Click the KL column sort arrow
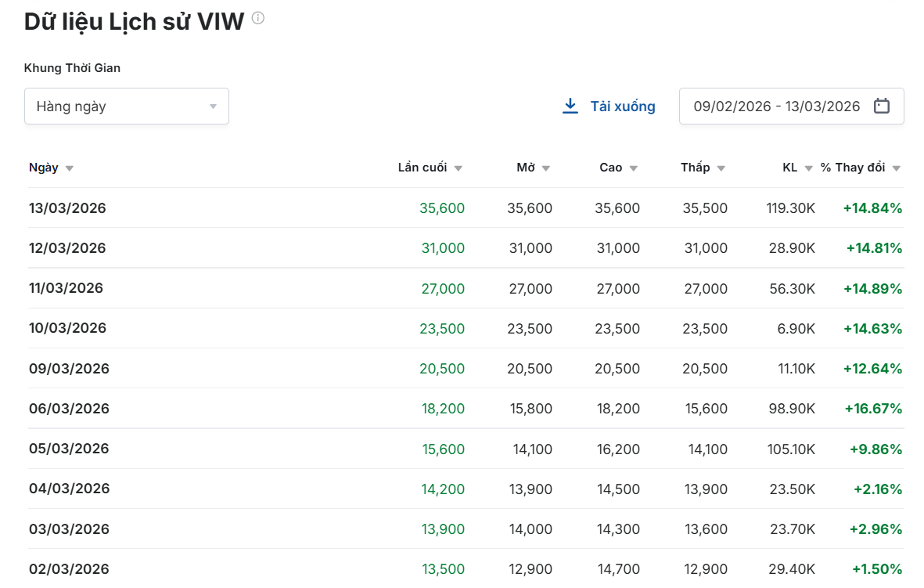 tap(809, 168)
